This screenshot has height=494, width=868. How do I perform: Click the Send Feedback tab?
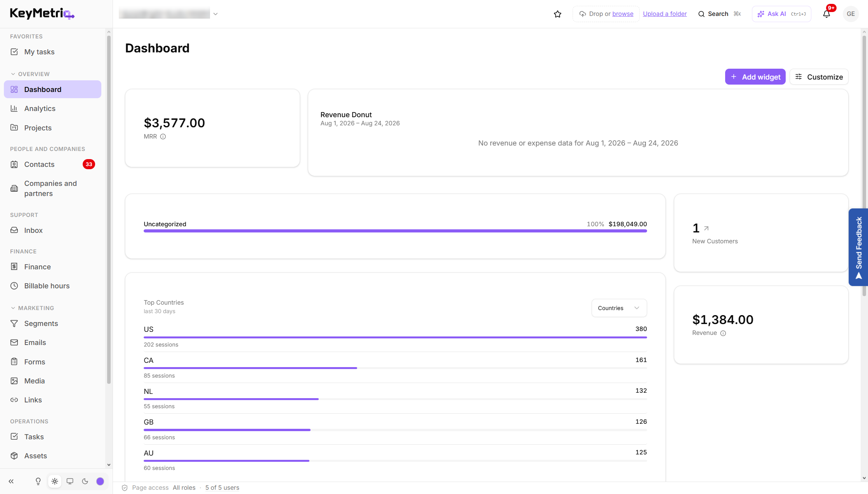(x=858, y=247)
